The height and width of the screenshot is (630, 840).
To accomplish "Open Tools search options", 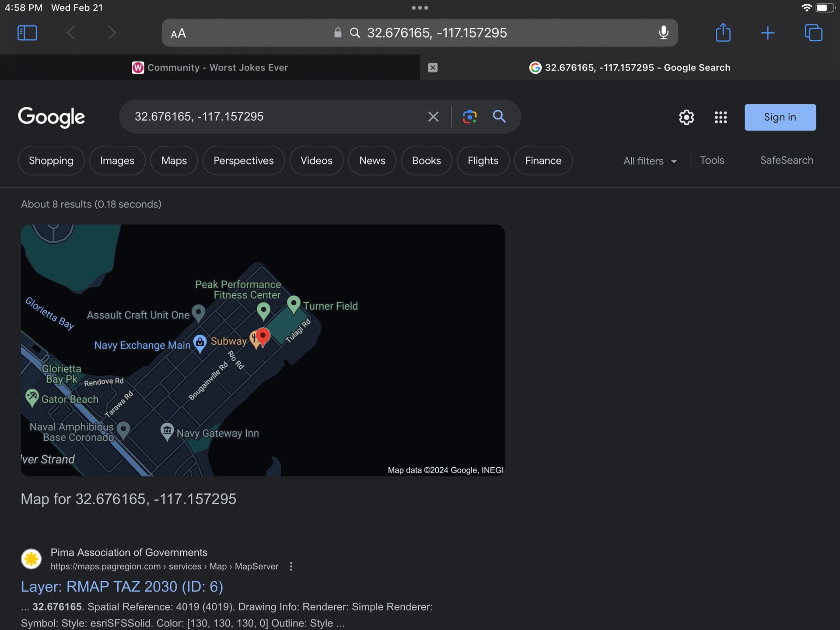I will (x=712, y=161).
